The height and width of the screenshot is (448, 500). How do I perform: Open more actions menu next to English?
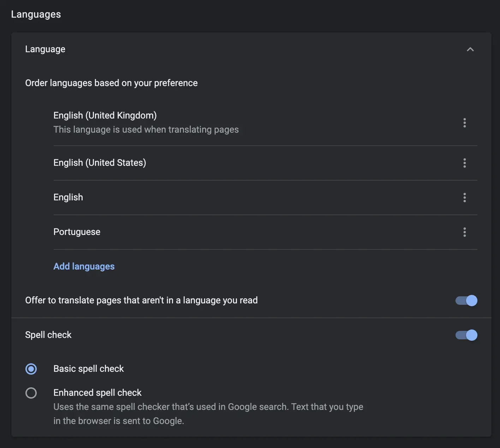coord(465,198)
